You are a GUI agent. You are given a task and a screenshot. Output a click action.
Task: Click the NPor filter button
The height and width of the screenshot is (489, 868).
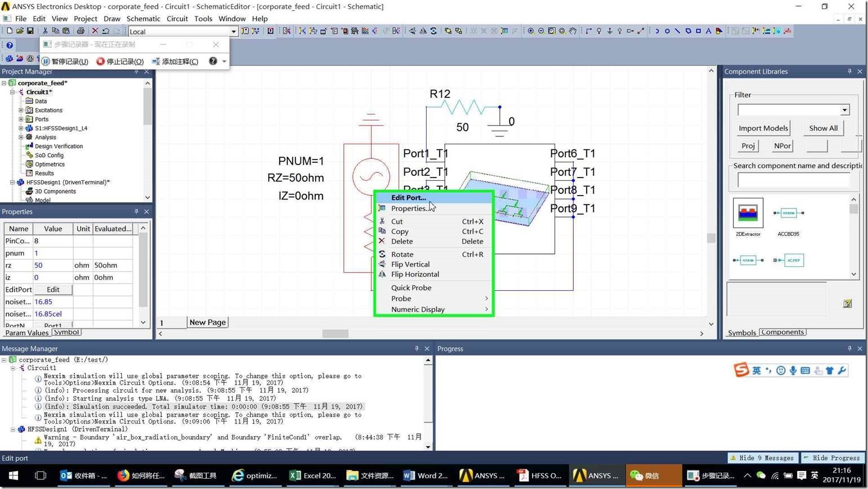(782, 146)
